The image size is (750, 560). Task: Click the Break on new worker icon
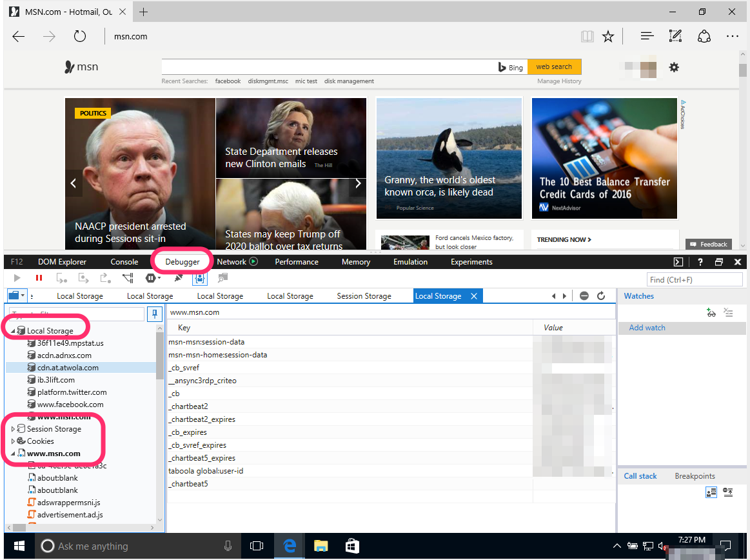tap(128, 278)
